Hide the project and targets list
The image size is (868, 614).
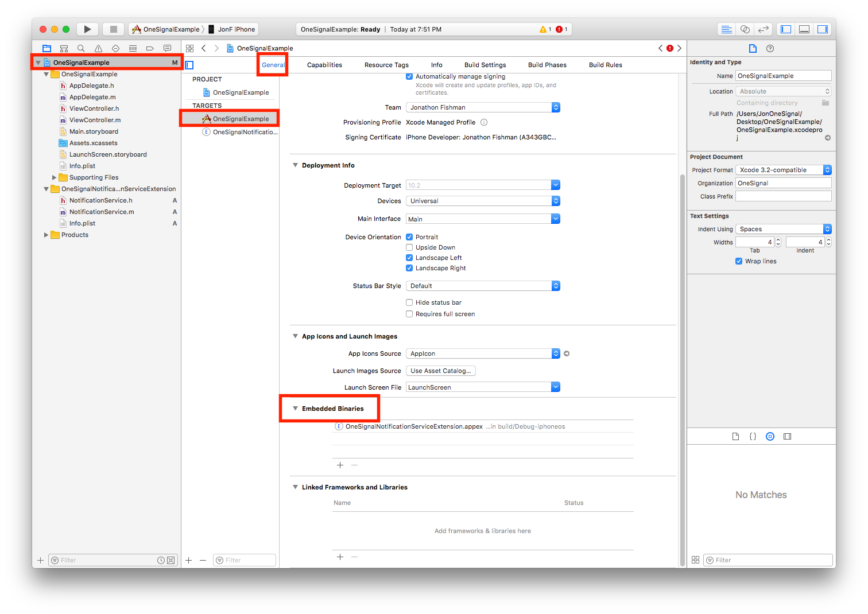(x=189, y=65)
